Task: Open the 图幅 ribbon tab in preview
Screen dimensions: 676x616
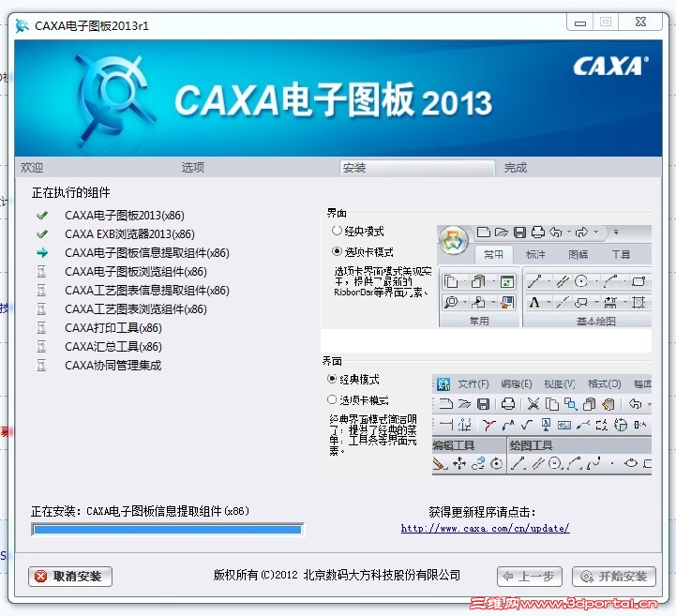Action: pyautogui.click(x=578, y=255)
